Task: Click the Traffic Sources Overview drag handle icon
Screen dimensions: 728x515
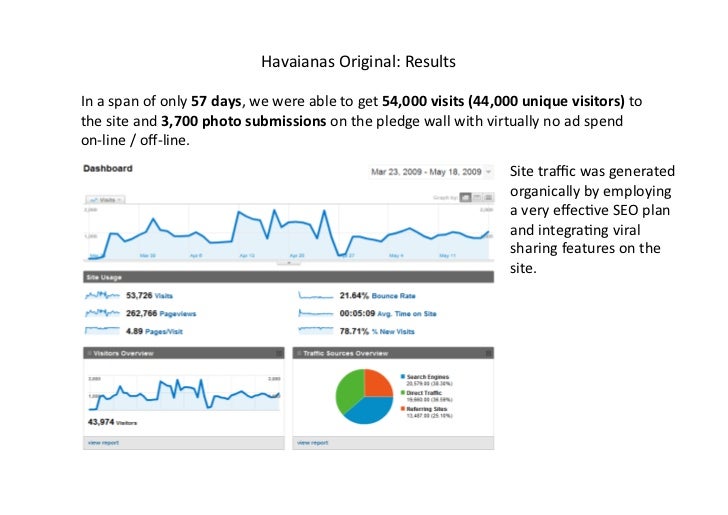Action: [x=299, y=353]
